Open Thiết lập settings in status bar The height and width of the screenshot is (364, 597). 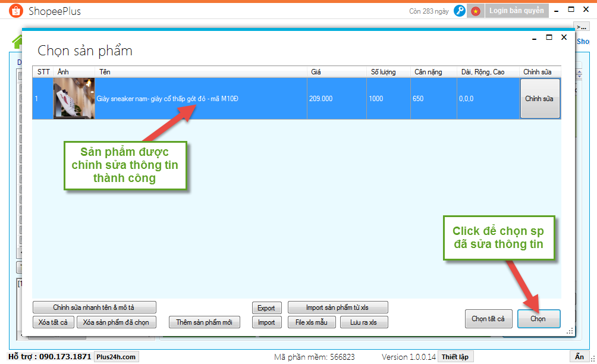pos(455,357)
